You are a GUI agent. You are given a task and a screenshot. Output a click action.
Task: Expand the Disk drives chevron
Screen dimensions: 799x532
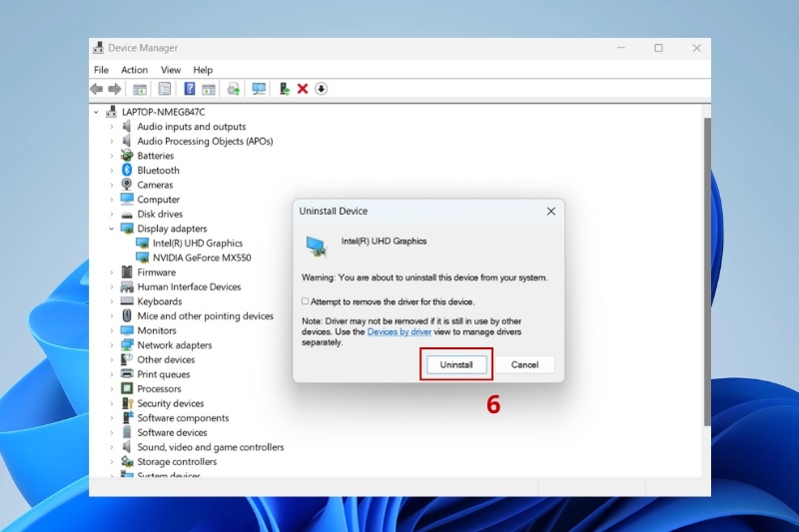[x=112, y=214]
